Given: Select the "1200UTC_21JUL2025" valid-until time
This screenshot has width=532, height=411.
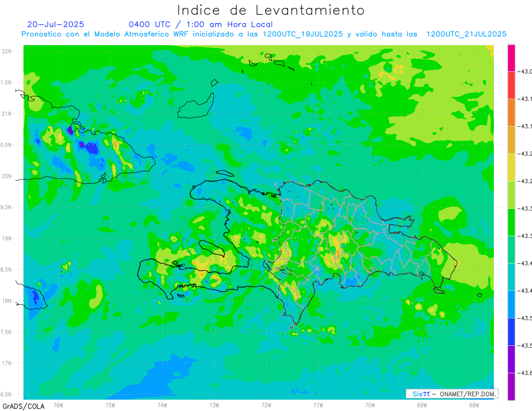Looking at the screenshot, I should click(466, 34).
